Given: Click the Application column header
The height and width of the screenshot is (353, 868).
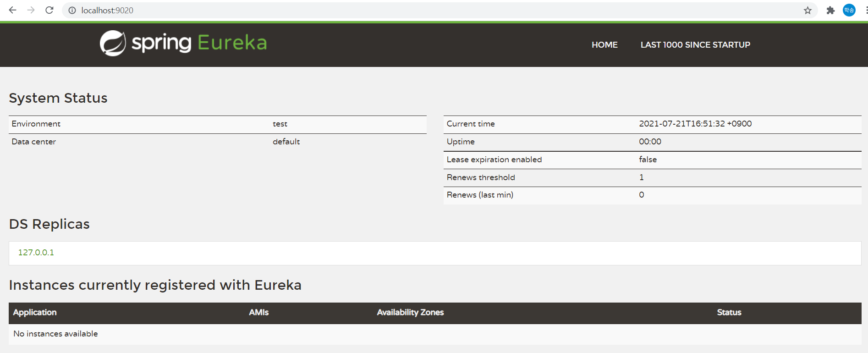Looking at the screenshot, I should 35,312.
